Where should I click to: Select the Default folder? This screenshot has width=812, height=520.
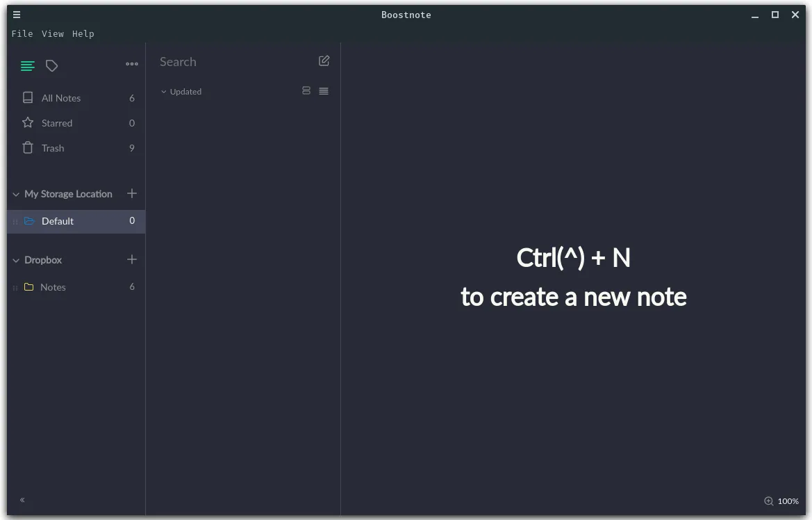(x=76, y=221)
